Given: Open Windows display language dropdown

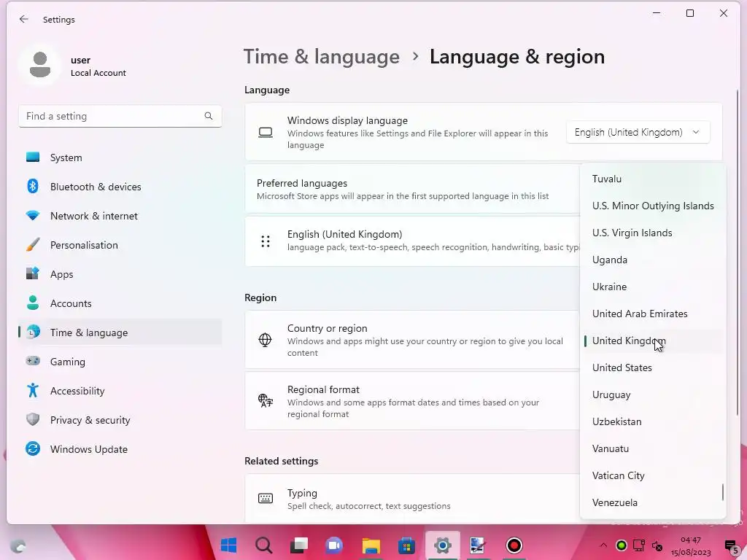Looking at the screenshot, I should (x=638, y=133).
